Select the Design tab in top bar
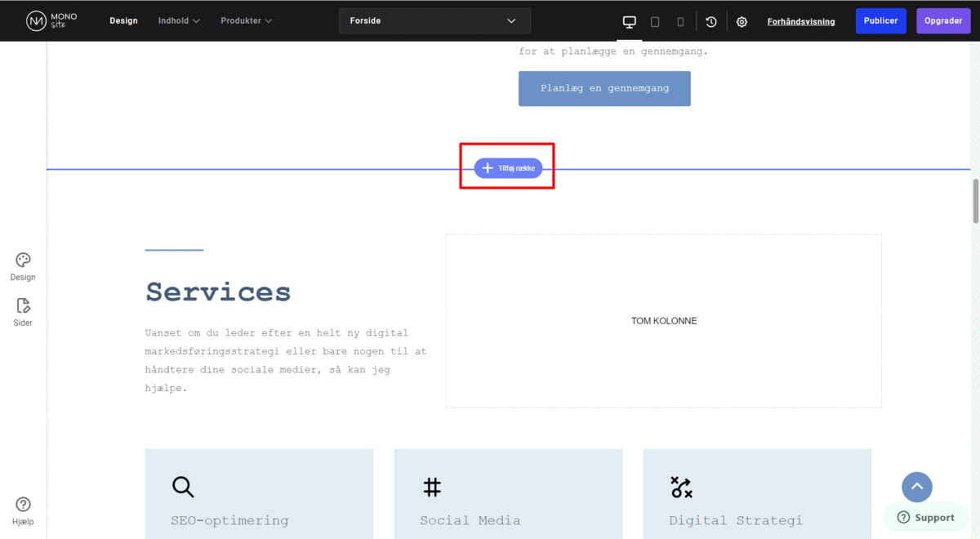 coord(123,20)
